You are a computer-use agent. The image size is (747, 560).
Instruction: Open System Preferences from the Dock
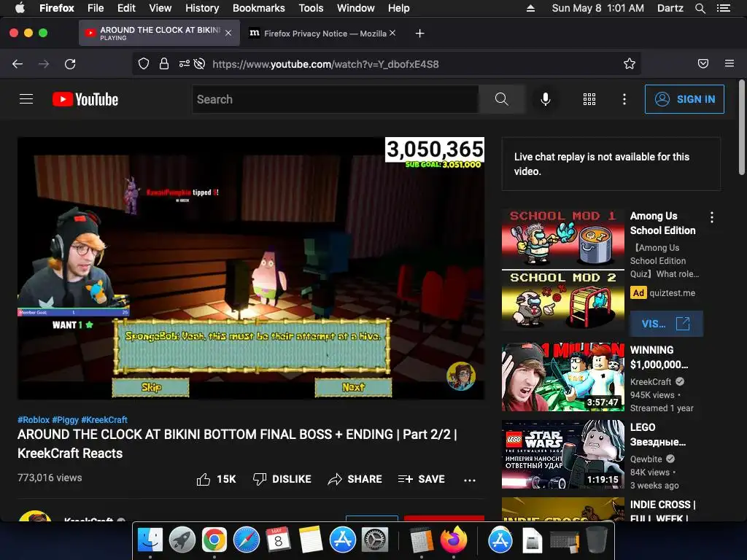click(376, 540)
